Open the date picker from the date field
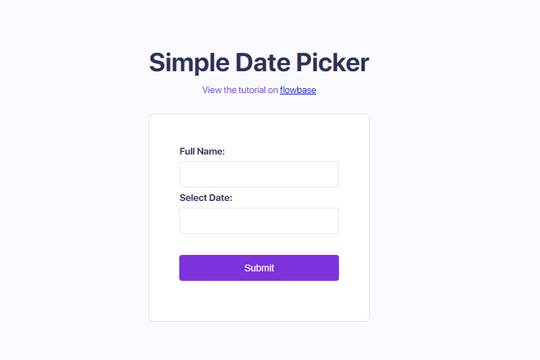This screenshot has height=360, width=540. [x=259, y=220]
